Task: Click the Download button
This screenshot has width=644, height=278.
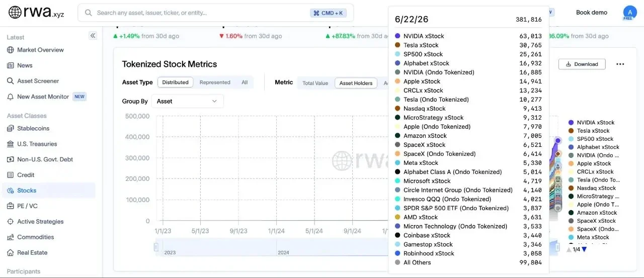Action: click(x=582, y=64)
